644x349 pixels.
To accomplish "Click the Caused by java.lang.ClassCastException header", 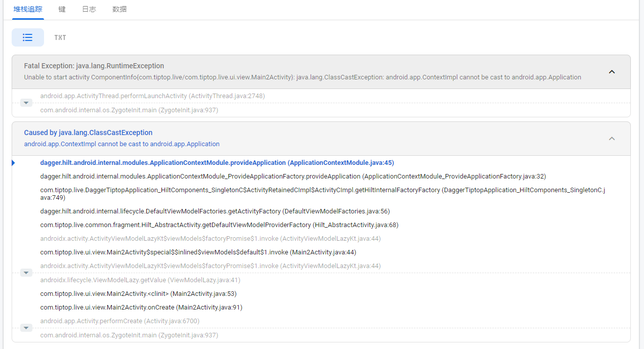I will tap(88, 133).
